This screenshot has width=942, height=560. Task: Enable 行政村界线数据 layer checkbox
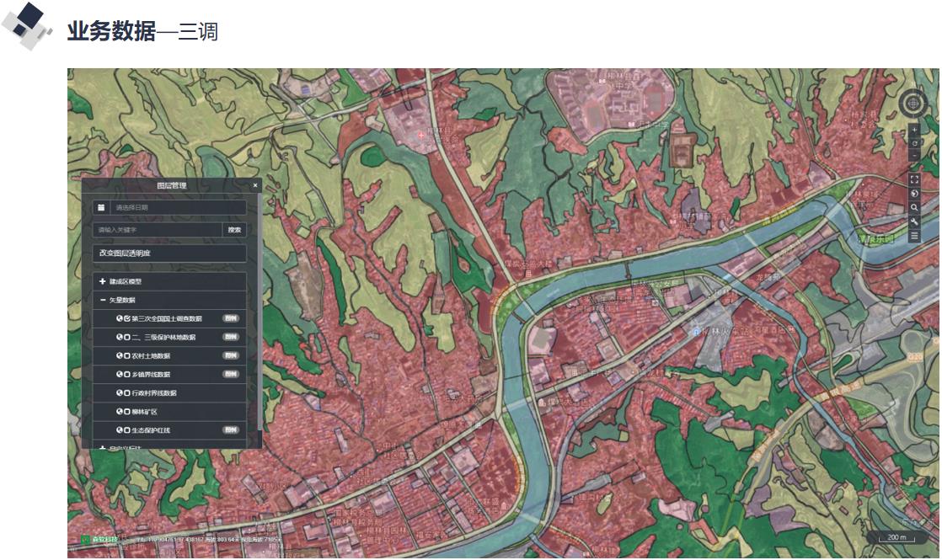click(127, 392)
